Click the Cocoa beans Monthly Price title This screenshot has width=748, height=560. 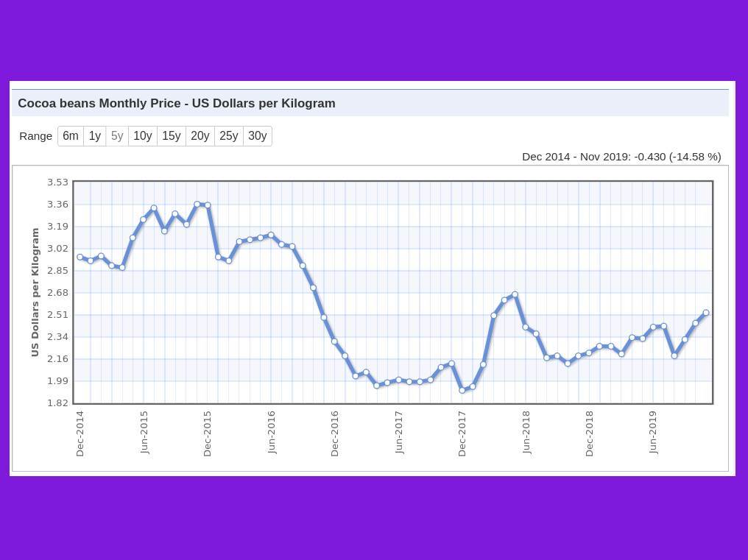pos(177,104)
